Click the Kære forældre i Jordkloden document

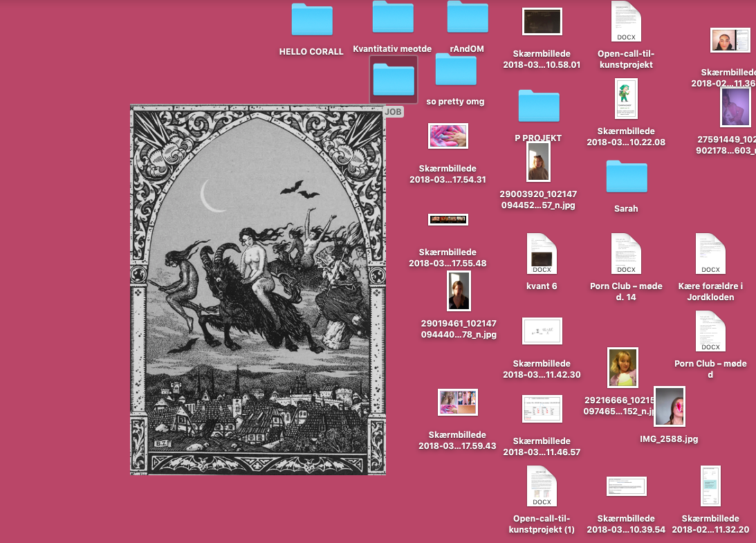710,254
